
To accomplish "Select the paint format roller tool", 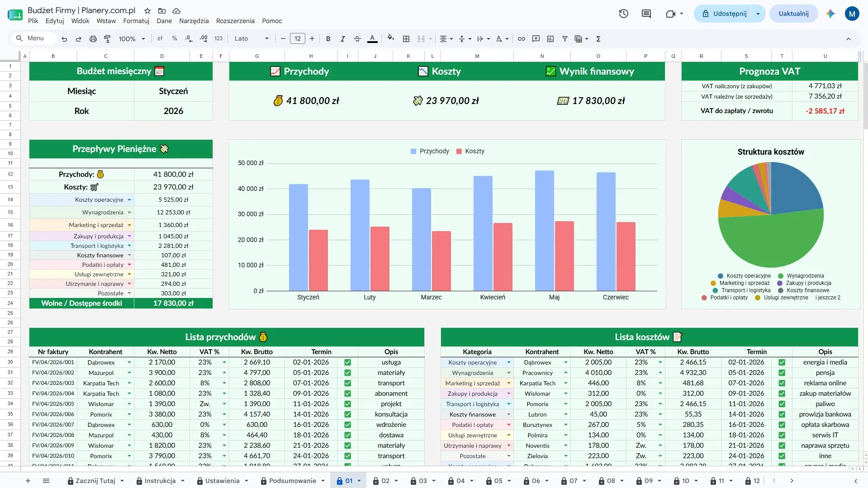I will (108, 39).
